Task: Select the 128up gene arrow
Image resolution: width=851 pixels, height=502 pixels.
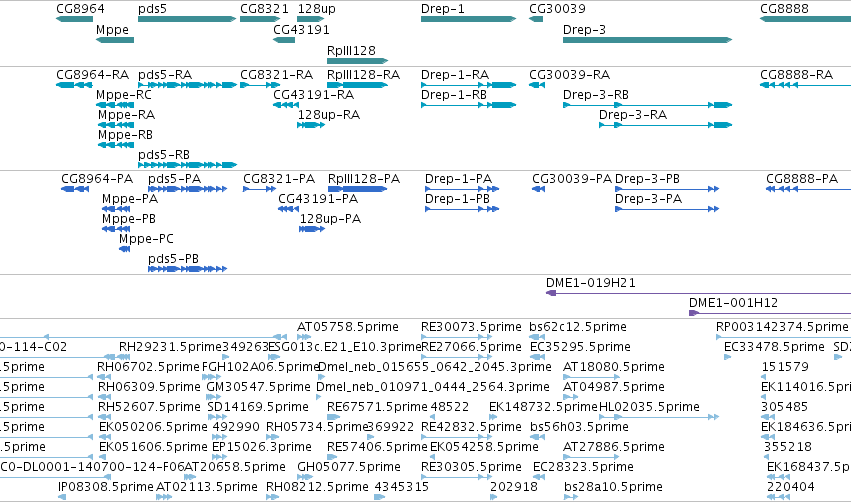Action: (310, 20)
